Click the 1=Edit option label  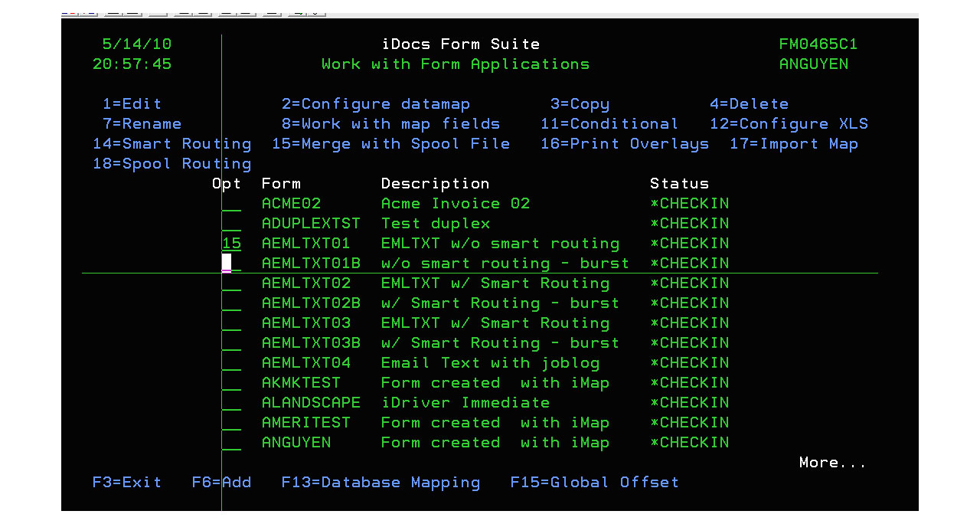coord(132,104)
